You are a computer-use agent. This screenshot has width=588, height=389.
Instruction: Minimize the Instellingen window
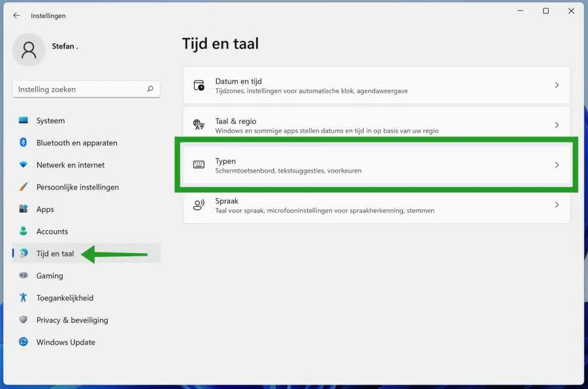point(520,11)
